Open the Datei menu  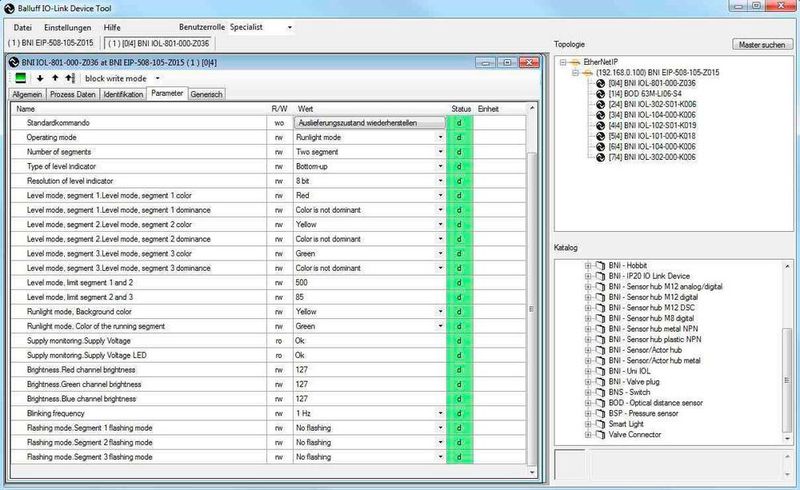click(22, 28)
